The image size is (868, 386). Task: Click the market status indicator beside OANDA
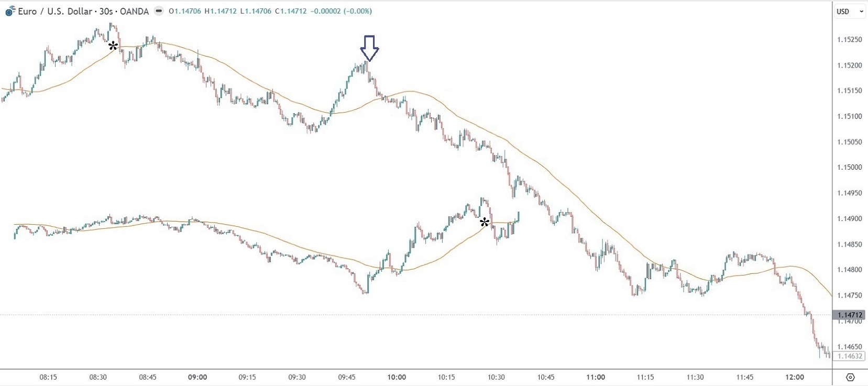159,11
